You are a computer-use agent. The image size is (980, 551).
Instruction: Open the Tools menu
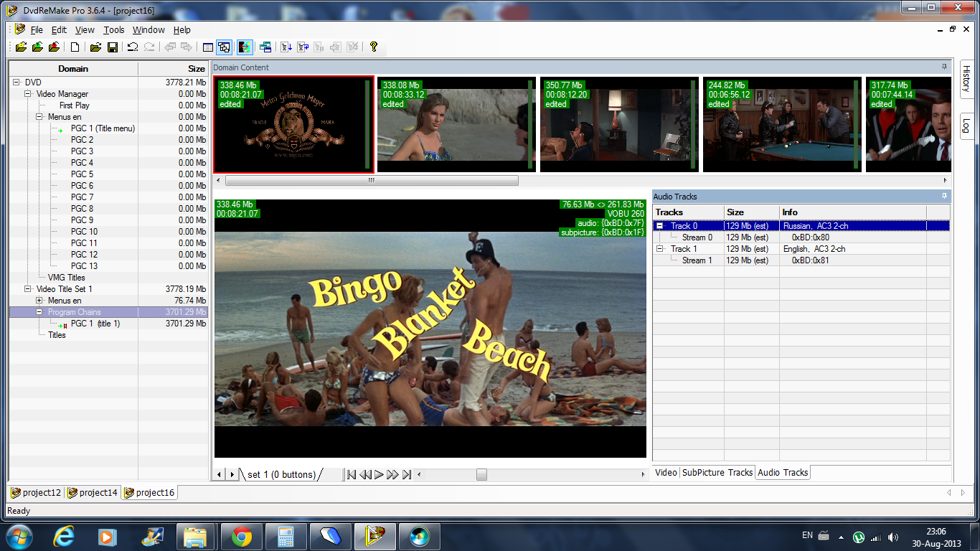tap(113, 30)
